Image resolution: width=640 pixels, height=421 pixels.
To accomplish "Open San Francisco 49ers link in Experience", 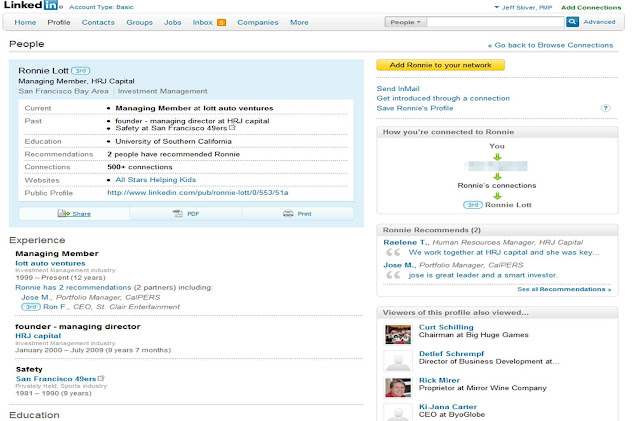I will click(x=56, y=379).
